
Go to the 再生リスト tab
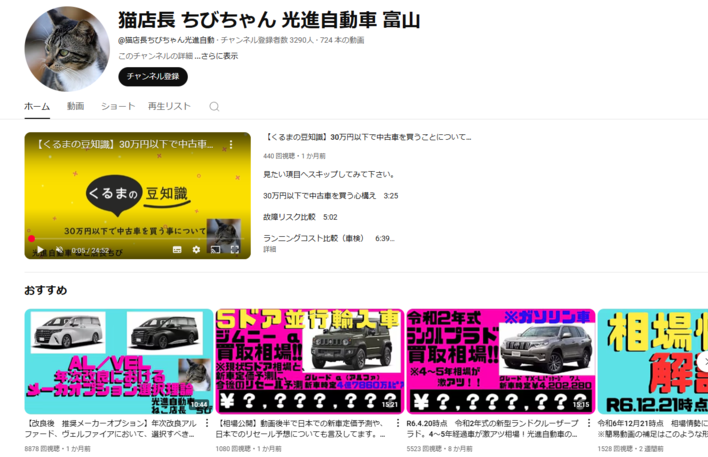coord(169,106)
